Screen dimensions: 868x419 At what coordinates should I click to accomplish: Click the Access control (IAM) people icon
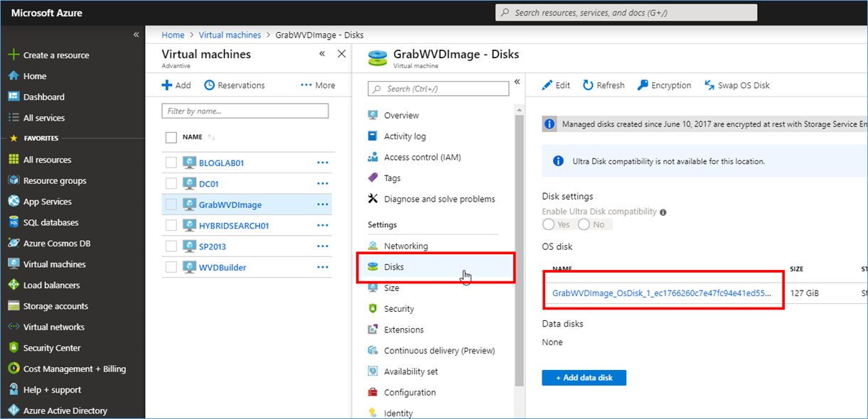coord(373,157)
